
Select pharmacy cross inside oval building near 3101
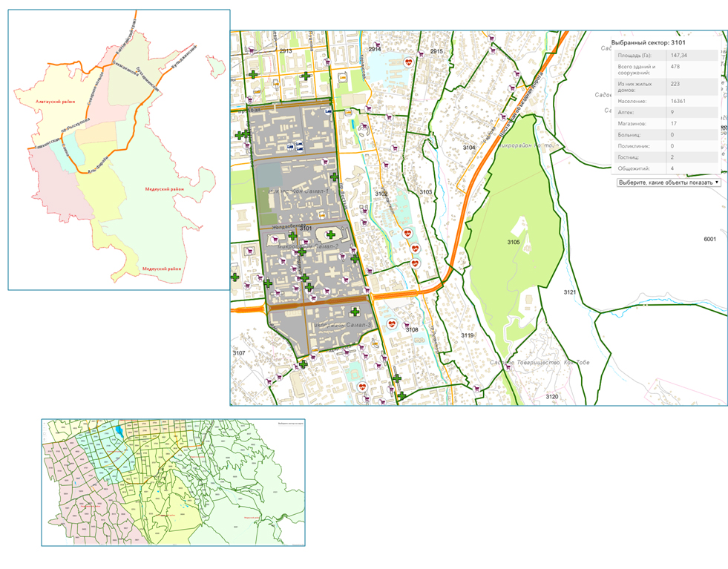(x=330, y=235)
